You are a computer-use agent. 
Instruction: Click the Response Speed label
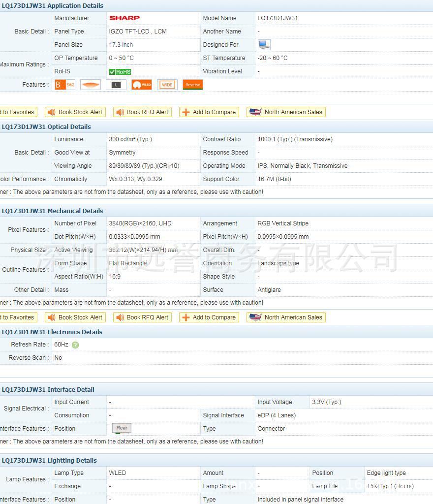(225, 153)
